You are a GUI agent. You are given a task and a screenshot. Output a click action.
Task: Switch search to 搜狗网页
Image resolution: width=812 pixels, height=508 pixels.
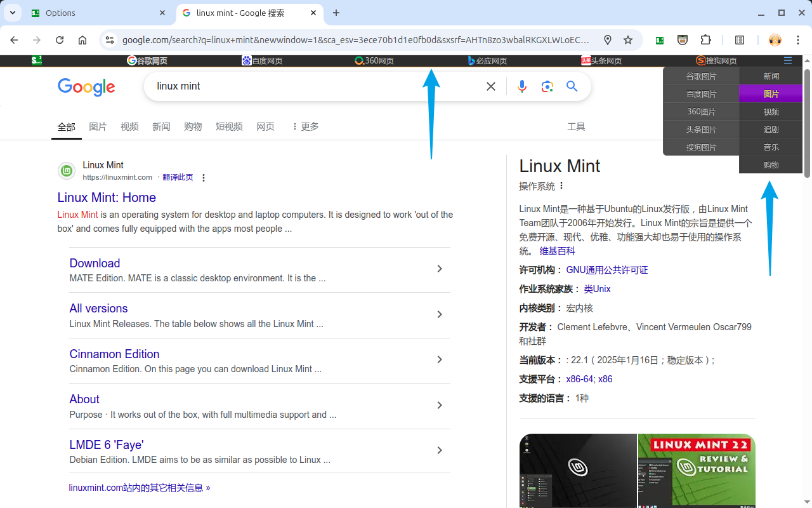716,61
